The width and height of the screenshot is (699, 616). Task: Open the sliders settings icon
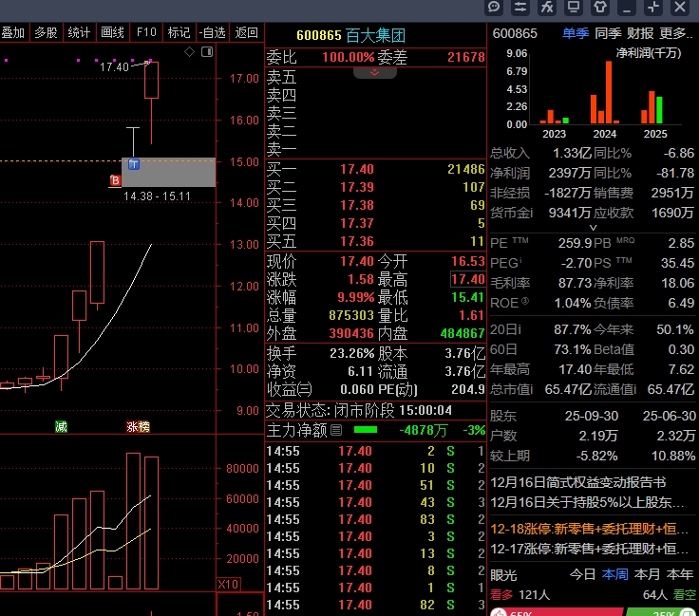pos(520,8)
